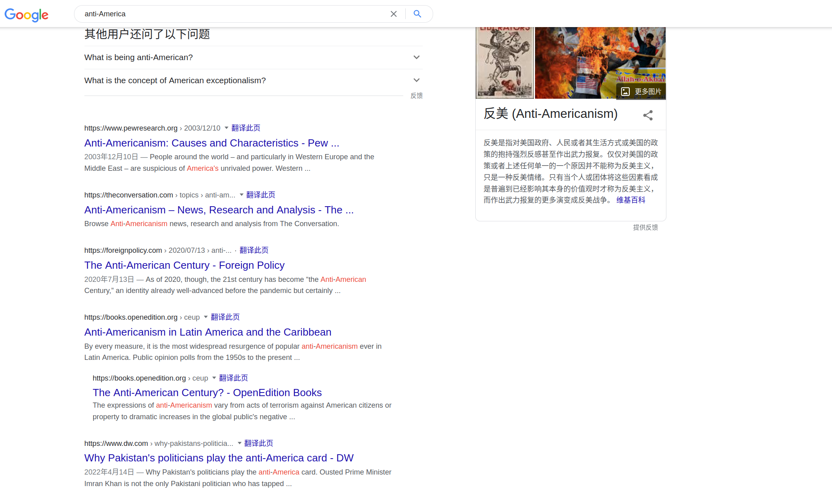
Task: Open The Anti-American Century Foreign Policy link
Action: point(184,265)
